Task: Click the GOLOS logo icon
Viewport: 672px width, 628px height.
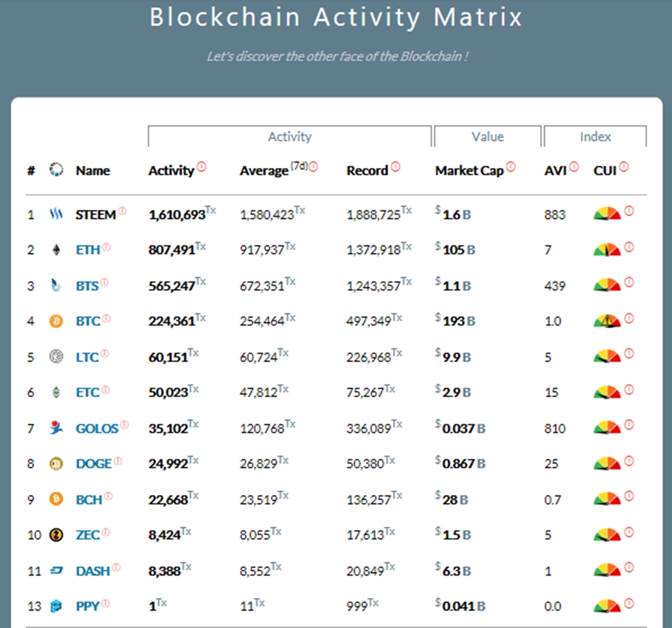Action: [x=56, y=428]
